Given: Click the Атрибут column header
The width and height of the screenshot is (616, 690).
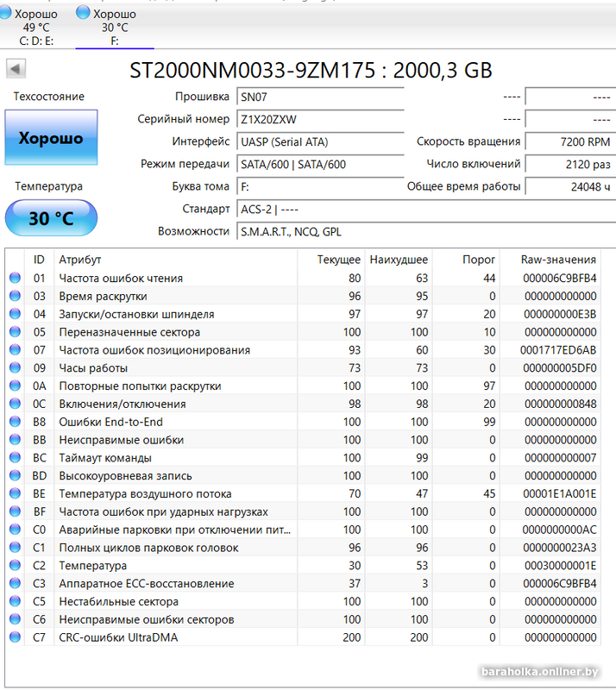Looking at the screenshot, I should click(79, 260).
